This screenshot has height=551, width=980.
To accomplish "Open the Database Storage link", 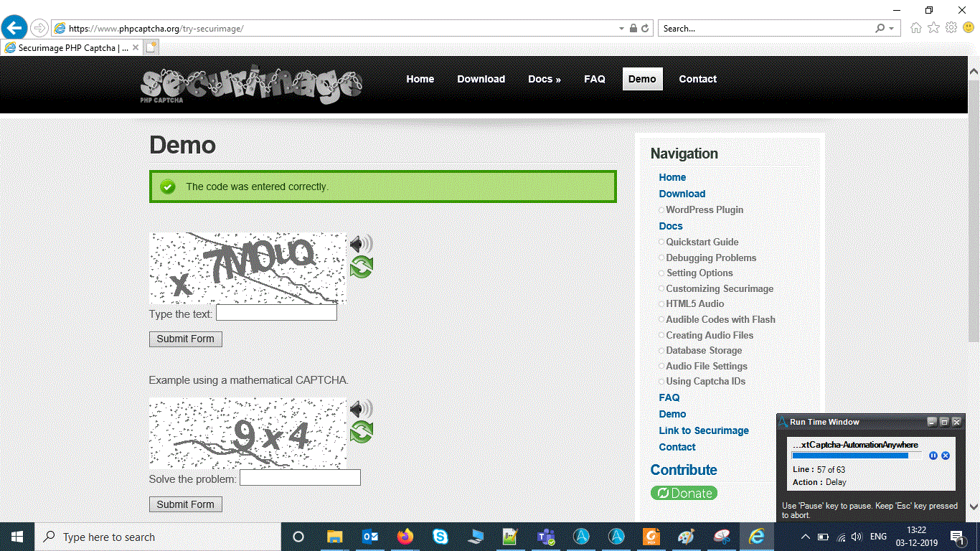I will click(x=704, y=350).
